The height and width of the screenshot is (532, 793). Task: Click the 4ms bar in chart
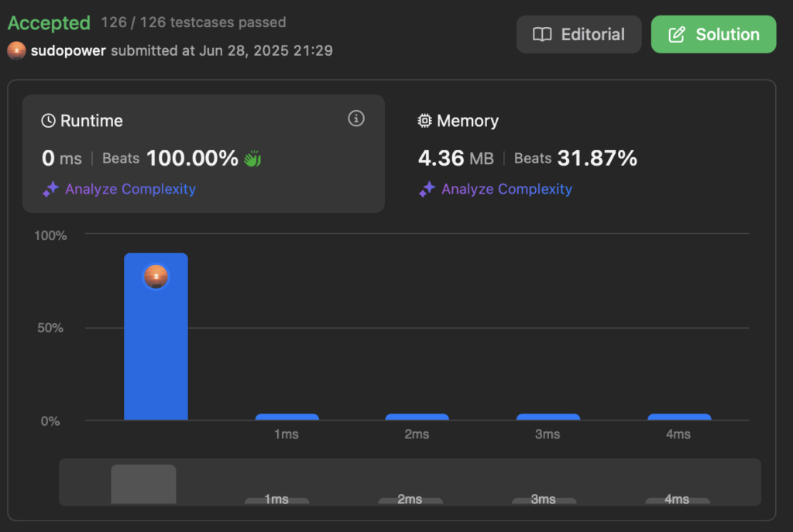pyautogui.click(x=679, y=417)
